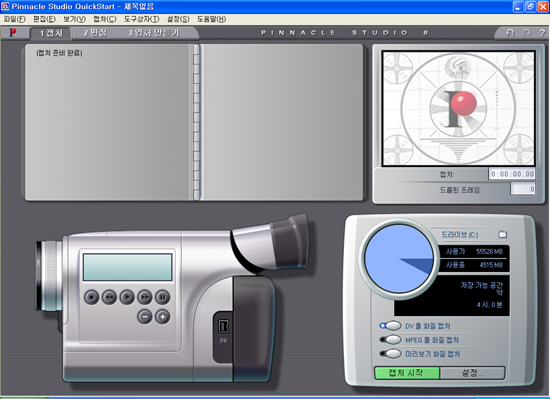Click the 4 시, 0 분 remaining time text
Viewport: 550px width, 399px height.
490,305
